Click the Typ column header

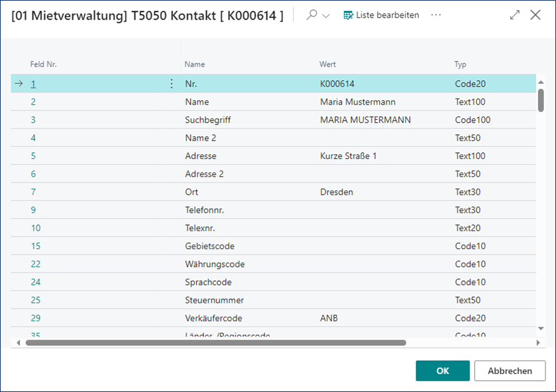(x=460, y=64)
